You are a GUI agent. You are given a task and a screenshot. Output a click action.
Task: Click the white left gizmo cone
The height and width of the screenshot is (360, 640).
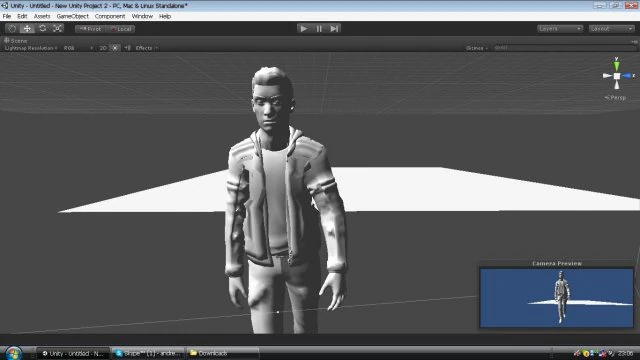point(607,76)
